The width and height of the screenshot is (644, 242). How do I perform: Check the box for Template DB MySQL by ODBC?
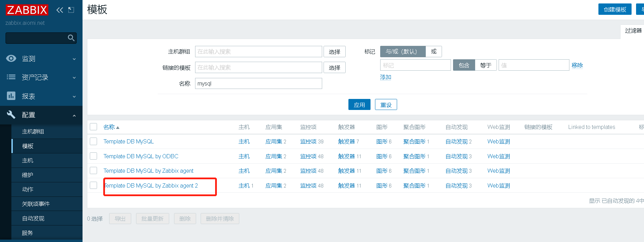coord(93,156)
